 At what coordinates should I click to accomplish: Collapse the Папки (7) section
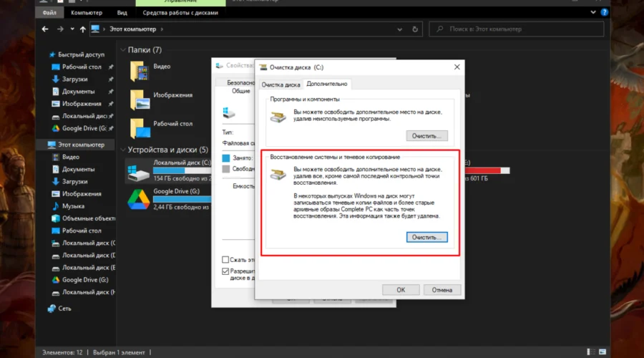tap(122, 50)
